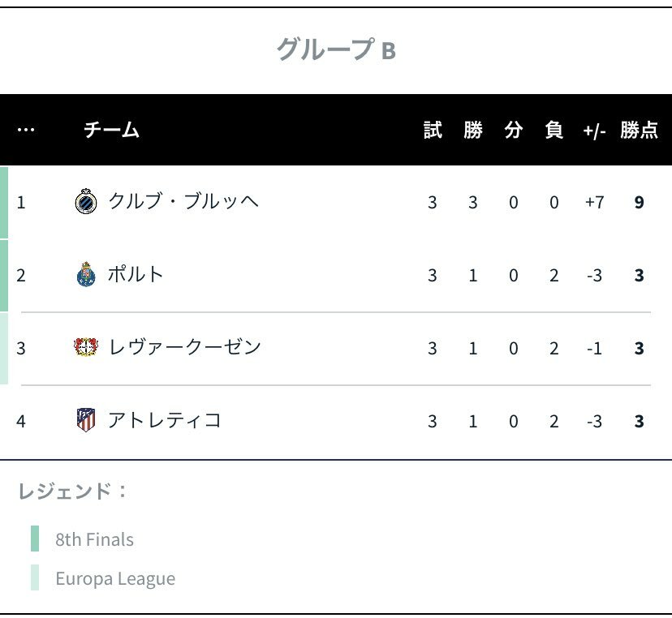Viewport: 672px width, 618px height.
Task: Select the チーム column header
Action: [x=111, y=130]
